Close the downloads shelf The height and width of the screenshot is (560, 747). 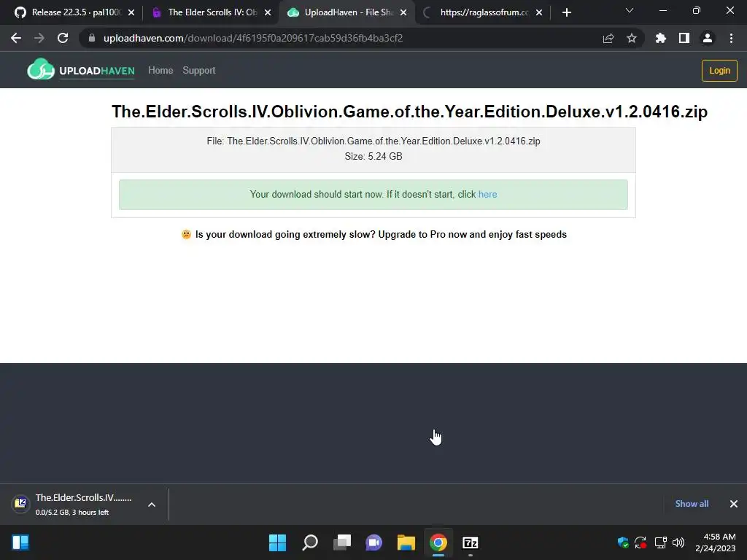(734, 504)
